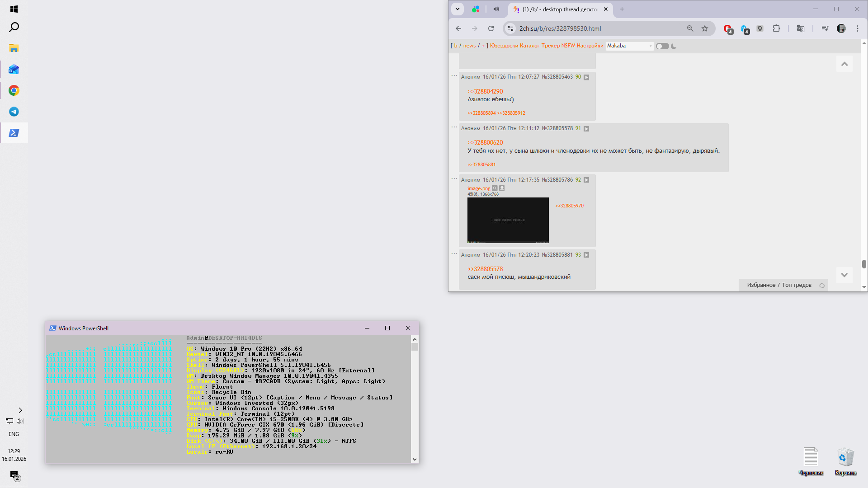Switch to the /b/ desktop thread tab

click(559, 9)
